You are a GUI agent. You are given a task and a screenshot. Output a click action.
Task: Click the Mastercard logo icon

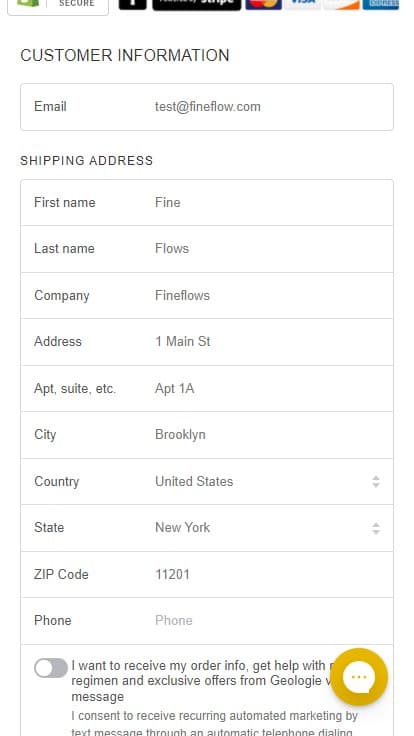pos(264,4)
